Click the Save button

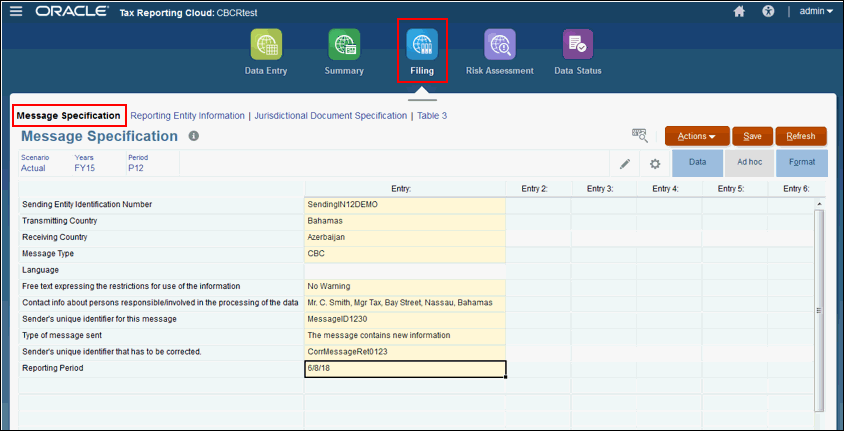(x=752, y=136)
